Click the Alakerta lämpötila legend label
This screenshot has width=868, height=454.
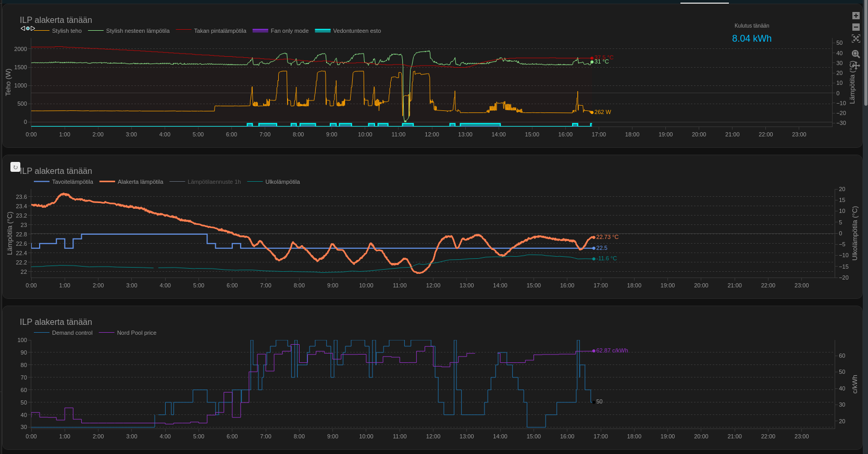click(140, 182)
